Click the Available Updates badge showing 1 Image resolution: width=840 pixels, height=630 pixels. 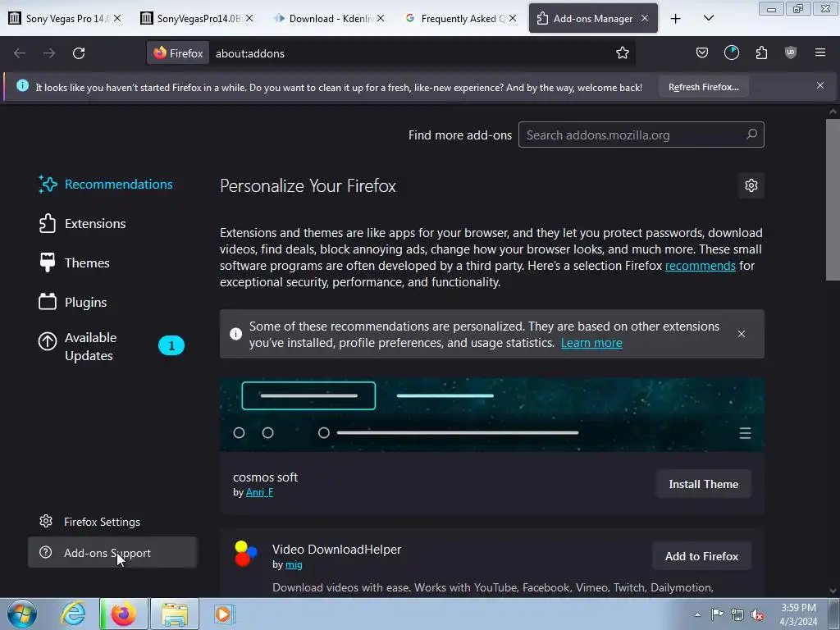171,345
